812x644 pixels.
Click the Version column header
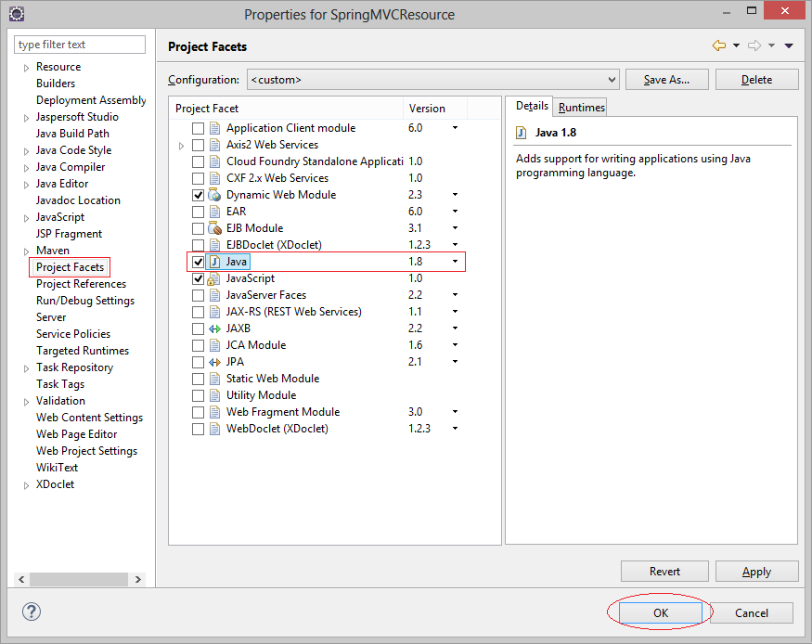[x=435, y=109]
